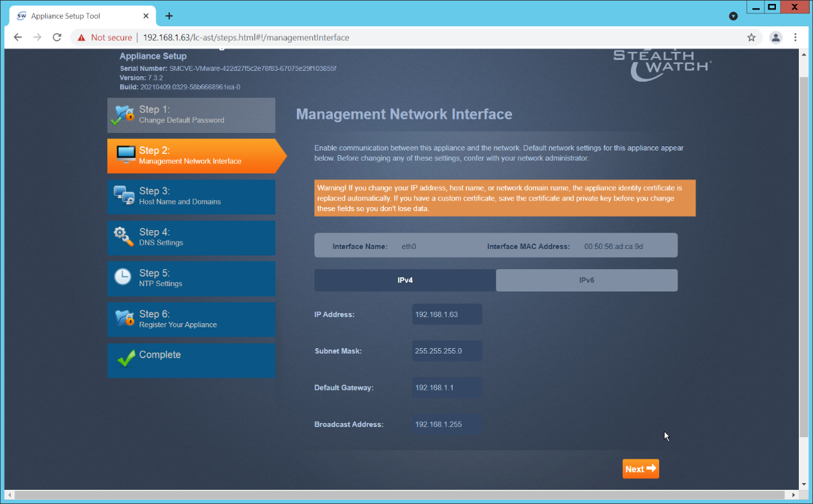Click the browser back arrow
Viewport: 813px width, 504px height.
click(18, 38)
